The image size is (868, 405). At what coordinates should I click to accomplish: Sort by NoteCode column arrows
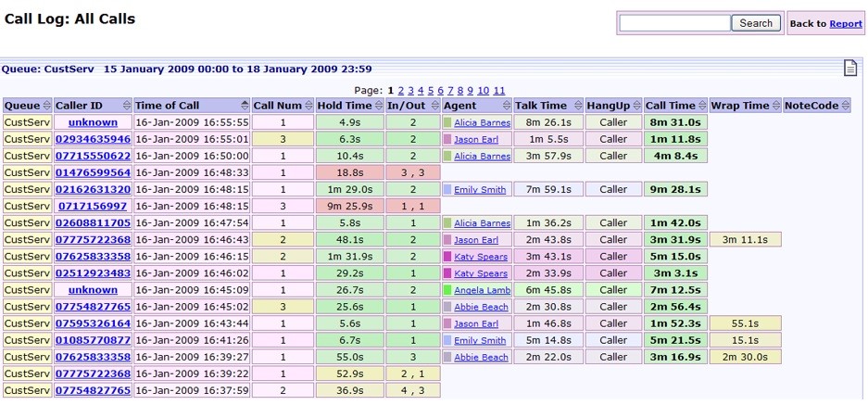(844, 106)
